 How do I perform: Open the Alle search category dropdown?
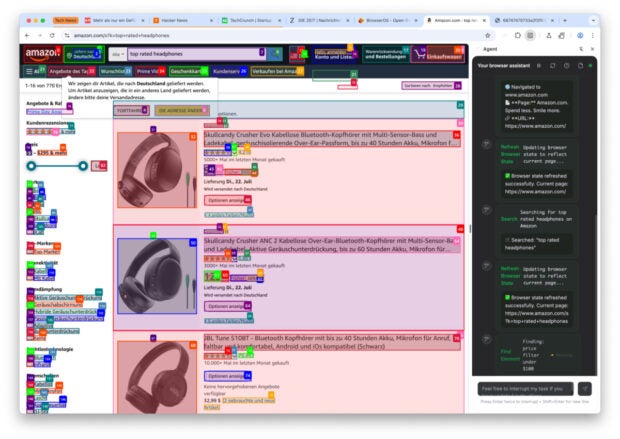(x=117, y=53)
